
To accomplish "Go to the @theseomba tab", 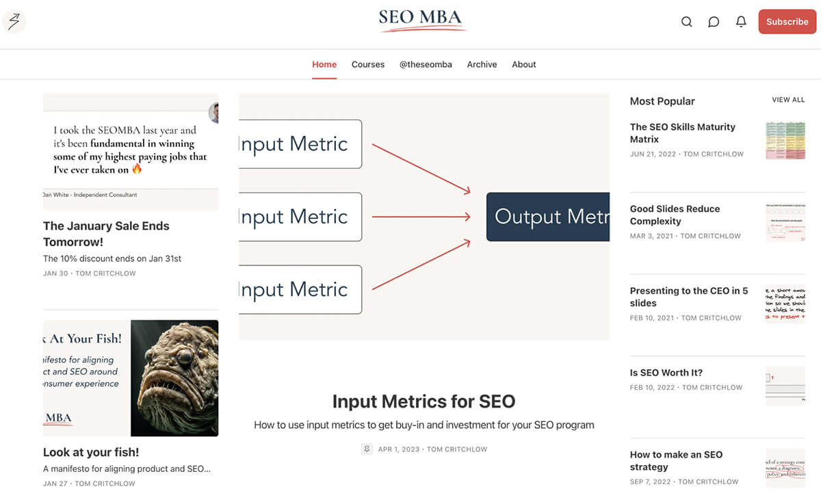I will click(426, 64).
